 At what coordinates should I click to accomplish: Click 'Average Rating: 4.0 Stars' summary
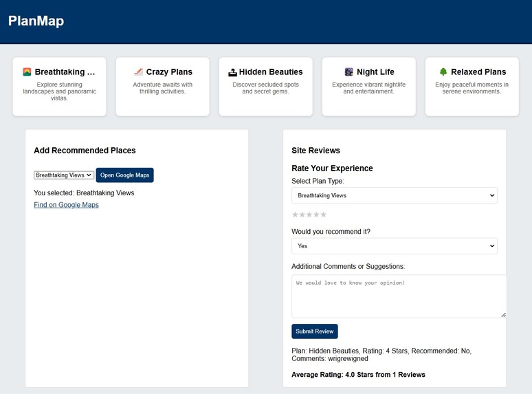(x=358, y=375)
